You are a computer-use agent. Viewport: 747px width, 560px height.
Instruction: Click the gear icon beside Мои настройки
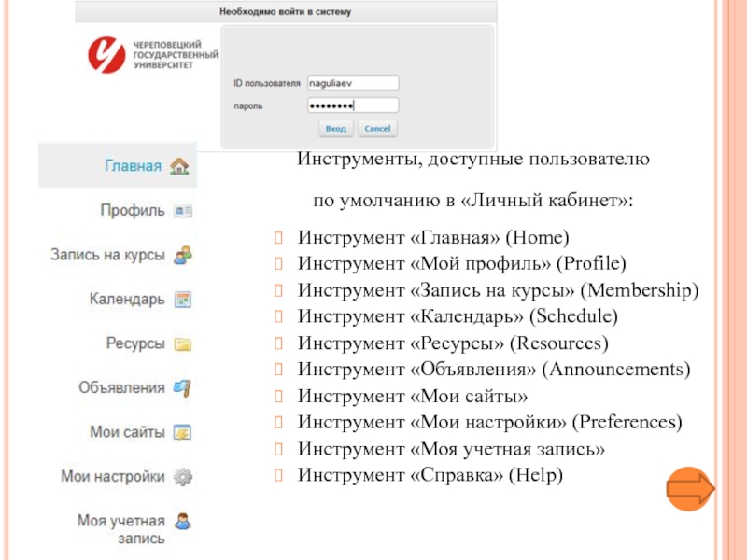click(183, 477)
